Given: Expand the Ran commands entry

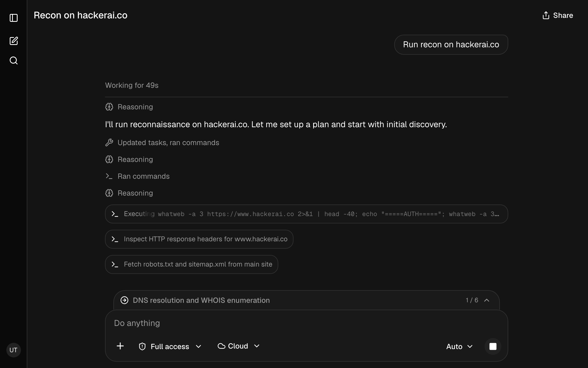Looking at the screenshot, I should (x=137, y=176).
